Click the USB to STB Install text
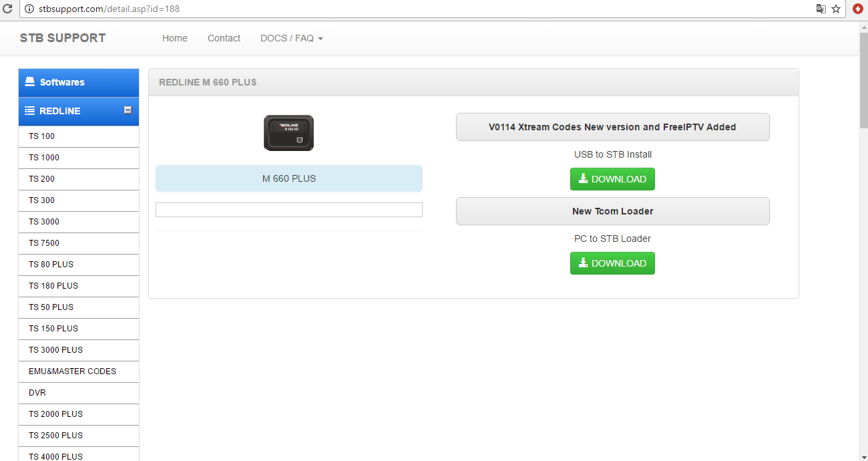This screenshot has height=461, width=868. click(x=613, y=154)
